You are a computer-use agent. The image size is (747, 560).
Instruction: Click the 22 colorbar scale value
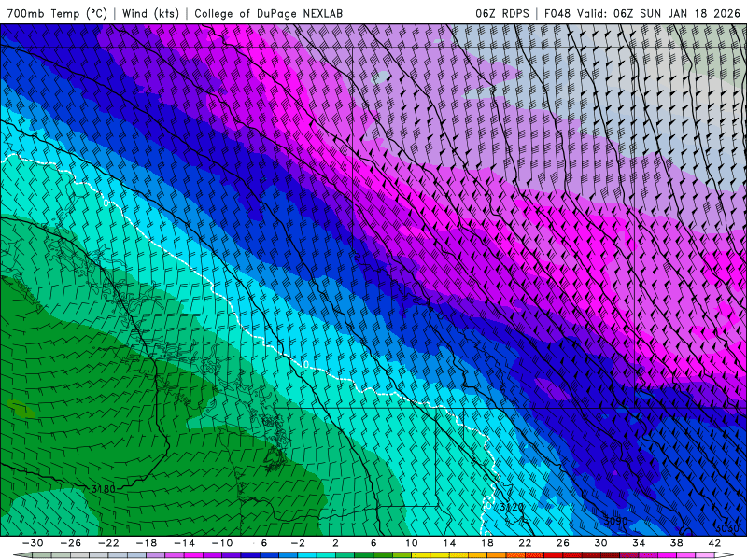tap(525, 543)
